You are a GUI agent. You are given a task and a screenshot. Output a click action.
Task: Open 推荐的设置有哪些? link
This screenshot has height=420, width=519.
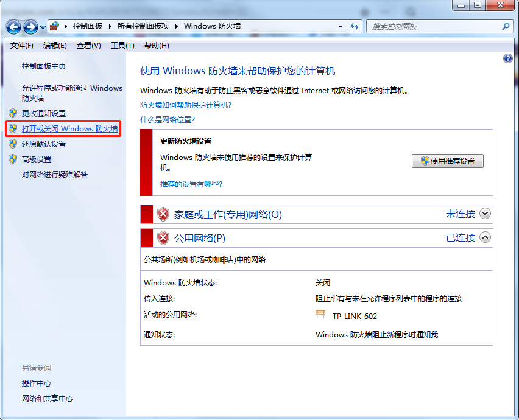click(191, 184)
